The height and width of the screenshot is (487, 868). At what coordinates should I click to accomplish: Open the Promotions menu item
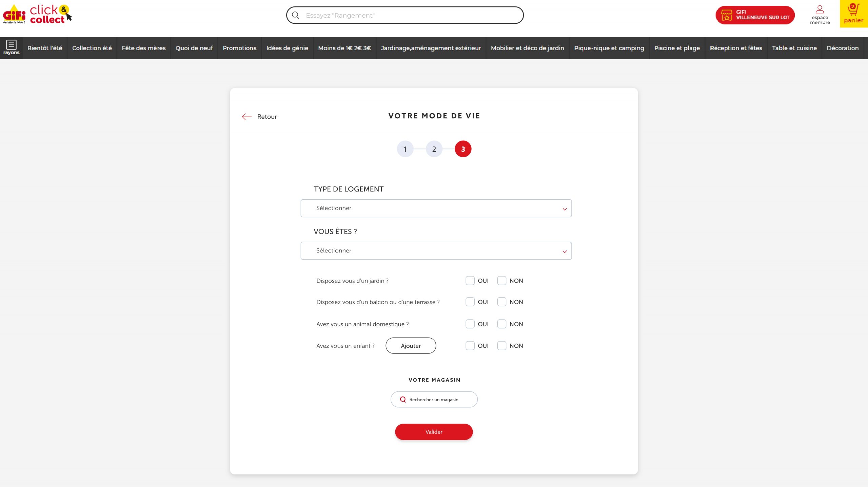[239, 48]
